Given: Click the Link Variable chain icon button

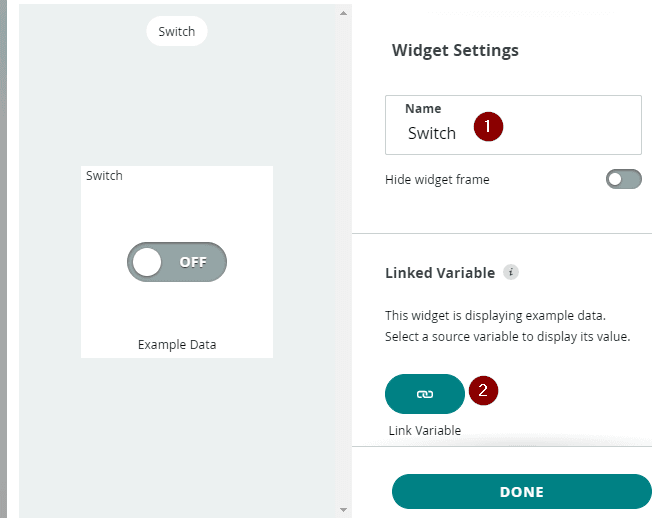Looking at the screenshot, I should click(x=424, y=394).
